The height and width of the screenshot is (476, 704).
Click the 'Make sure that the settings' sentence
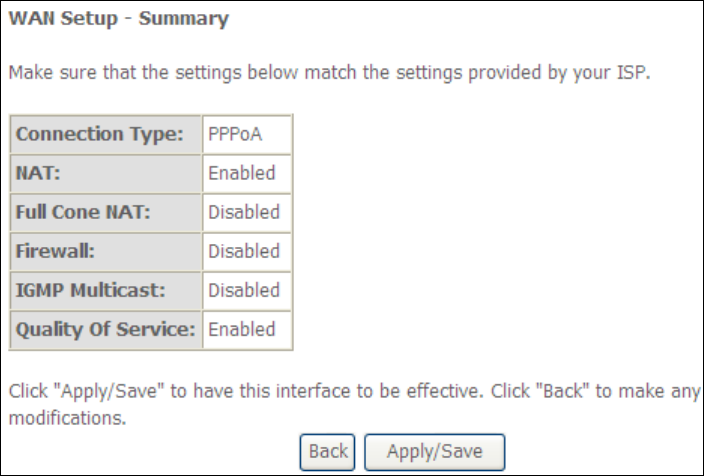pyautogui.click(x=330, y=76)
